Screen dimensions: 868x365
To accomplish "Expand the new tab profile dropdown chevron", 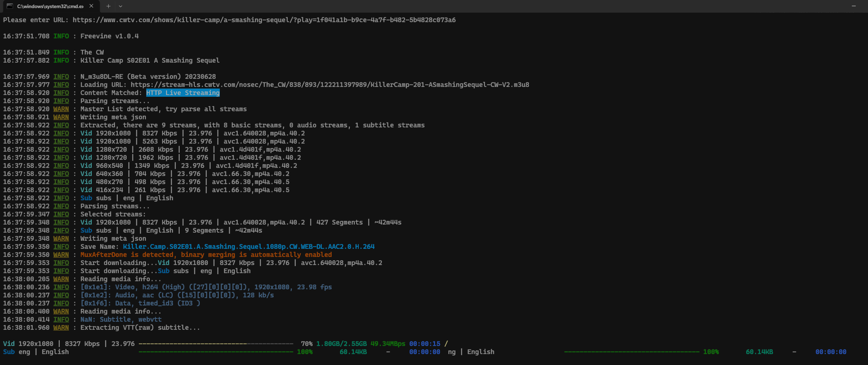I will coord(121,6).
